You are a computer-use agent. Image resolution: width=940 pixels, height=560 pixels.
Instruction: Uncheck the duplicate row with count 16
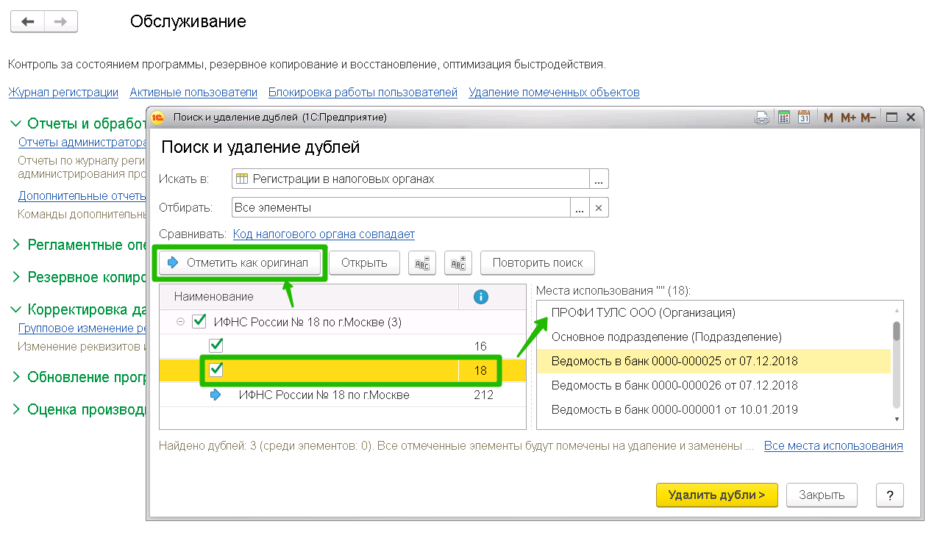tap(216, 345)
